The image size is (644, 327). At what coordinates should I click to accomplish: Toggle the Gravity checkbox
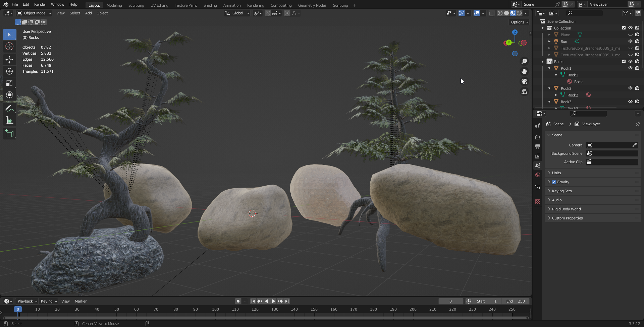coord(554,182)
